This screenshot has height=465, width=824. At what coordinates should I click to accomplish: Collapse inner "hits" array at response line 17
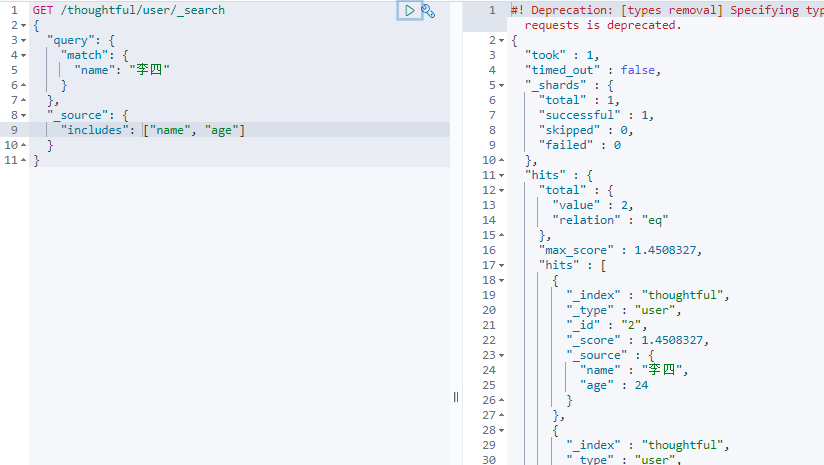point(501,266)
